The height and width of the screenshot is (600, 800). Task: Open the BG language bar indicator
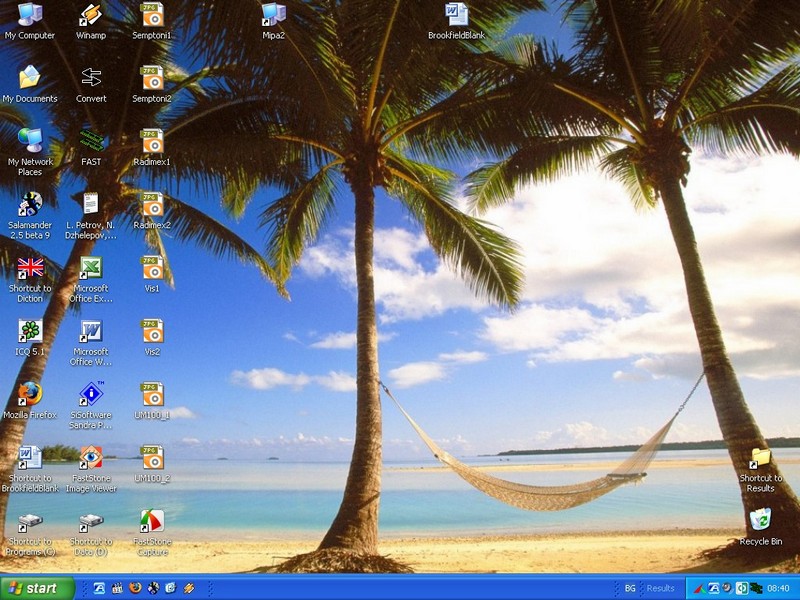(630, 588)
